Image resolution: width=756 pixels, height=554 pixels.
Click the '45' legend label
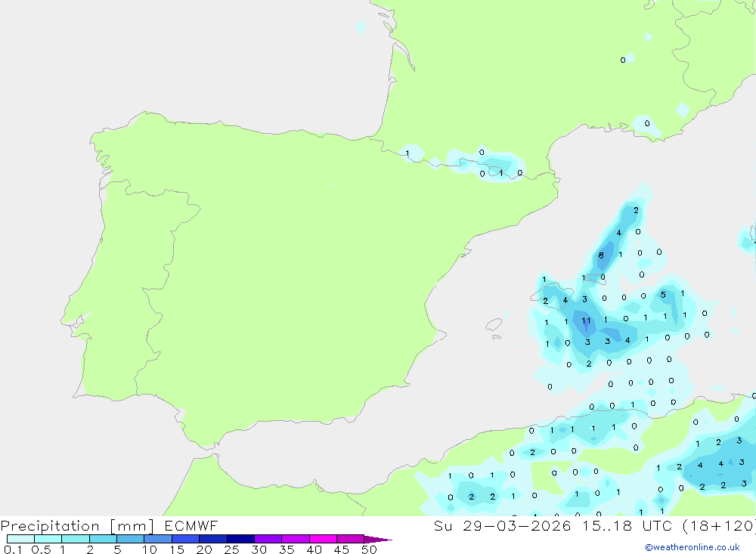[342, 549]
